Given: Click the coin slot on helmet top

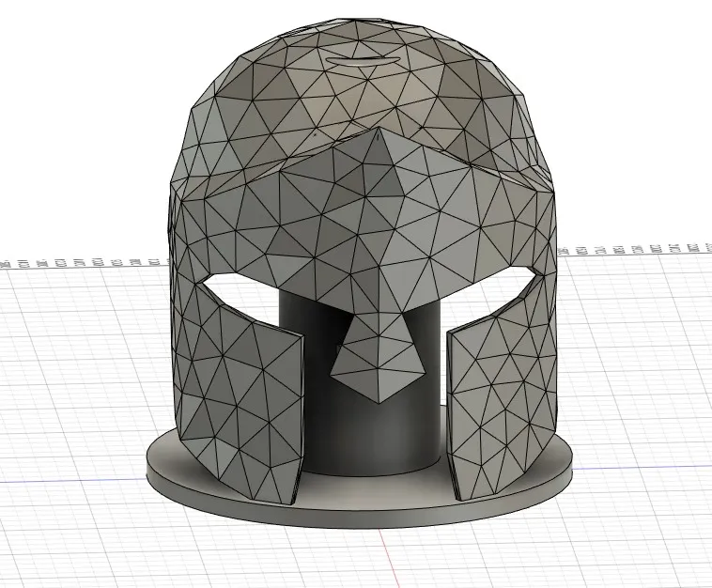Looking at the screenshot, I should click(364, 61).
